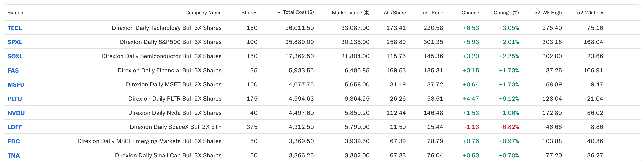Open the TNA ticker link
644x166 pixels.
pyautogui.click(x=13, y=156)
